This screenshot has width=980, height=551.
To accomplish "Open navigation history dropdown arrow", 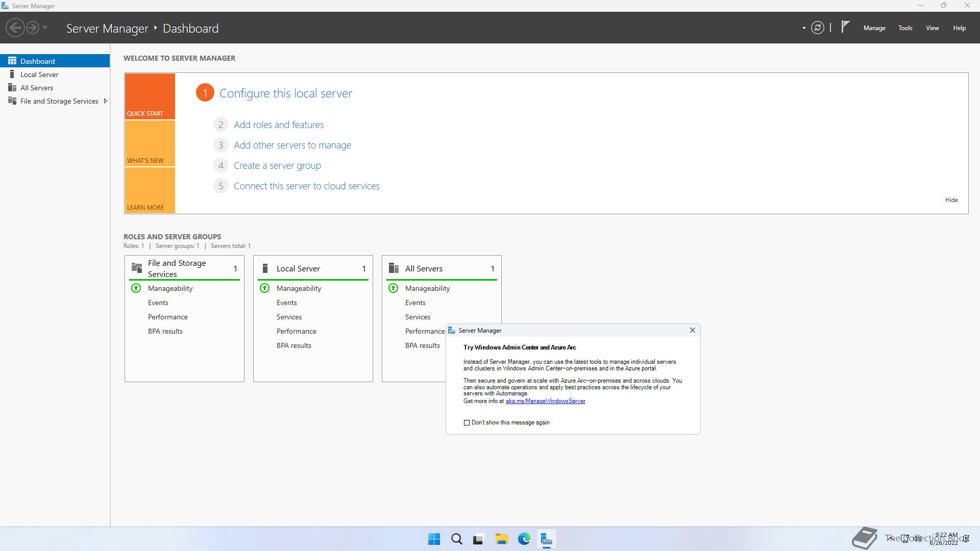I will click(x=45, y=28).
